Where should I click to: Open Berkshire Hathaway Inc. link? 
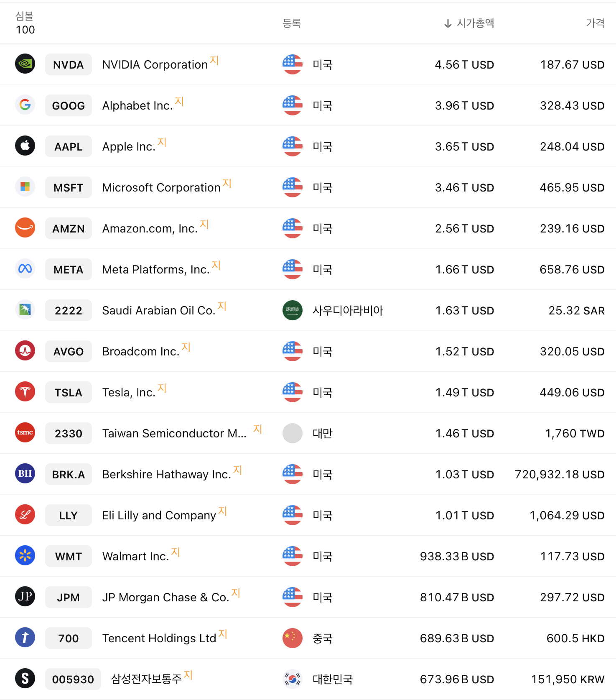coord(166,475)
